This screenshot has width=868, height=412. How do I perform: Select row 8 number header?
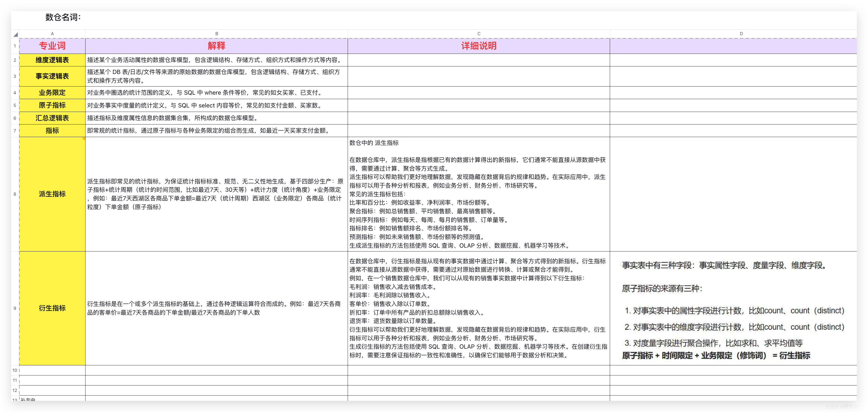[x=15, y=194]
